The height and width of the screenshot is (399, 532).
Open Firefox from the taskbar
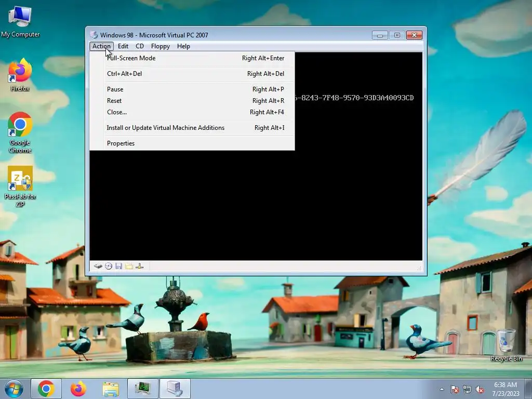(78, 389)
